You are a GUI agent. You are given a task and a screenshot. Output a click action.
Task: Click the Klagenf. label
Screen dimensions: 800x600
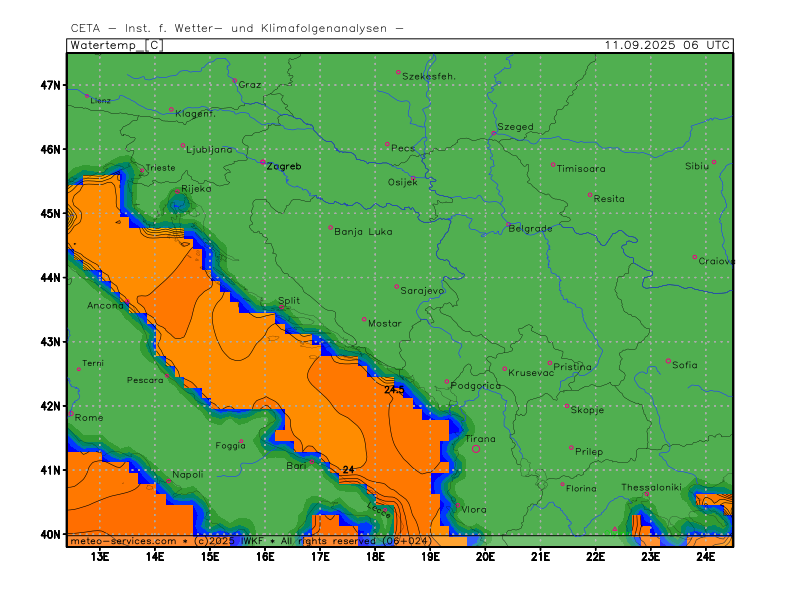pyautogui.click(x=195, y=114)
